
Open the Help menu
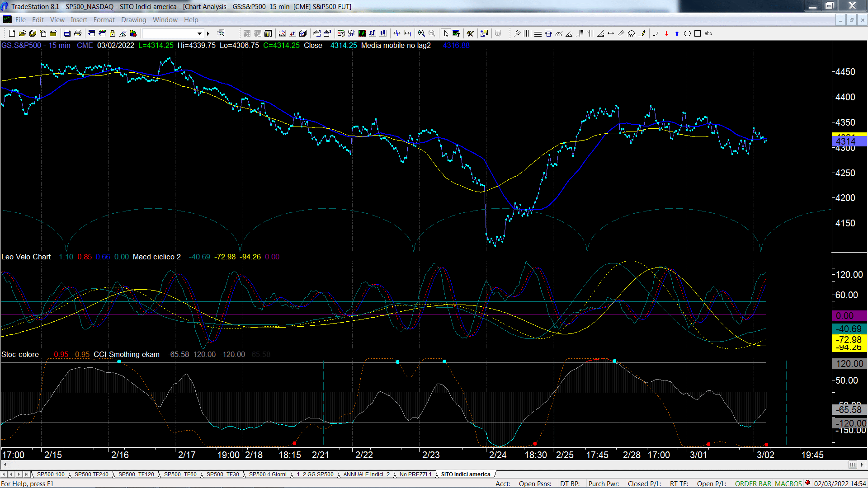(191, 20)
